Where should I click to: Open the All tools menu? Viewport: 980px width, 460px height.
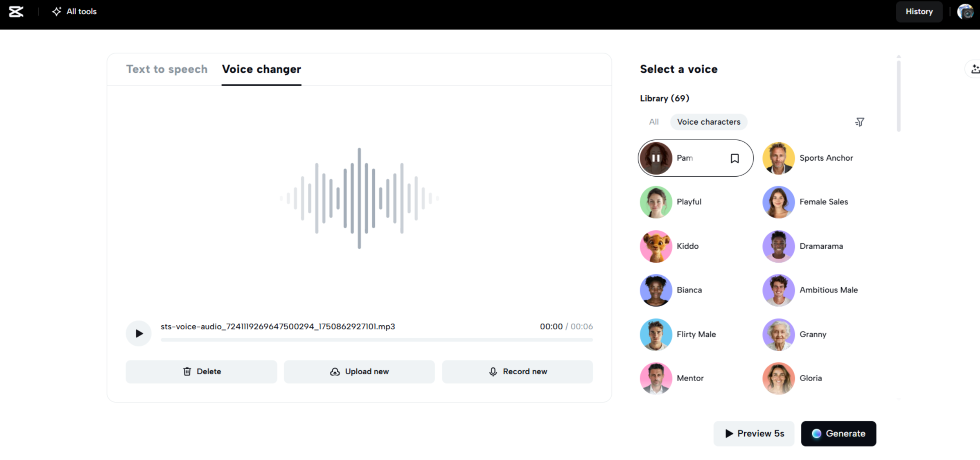[x=74, y=11]
